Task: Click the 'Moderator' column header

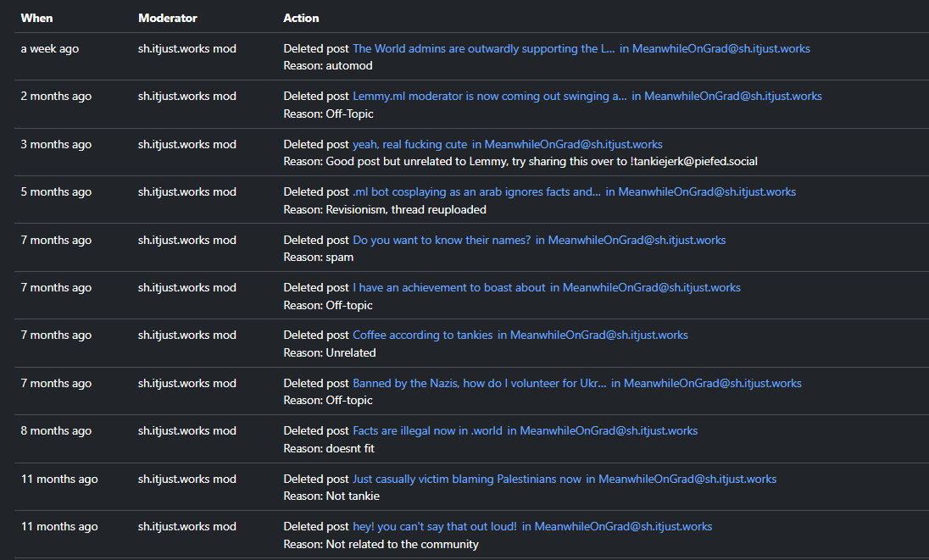Action: [168, 18]
